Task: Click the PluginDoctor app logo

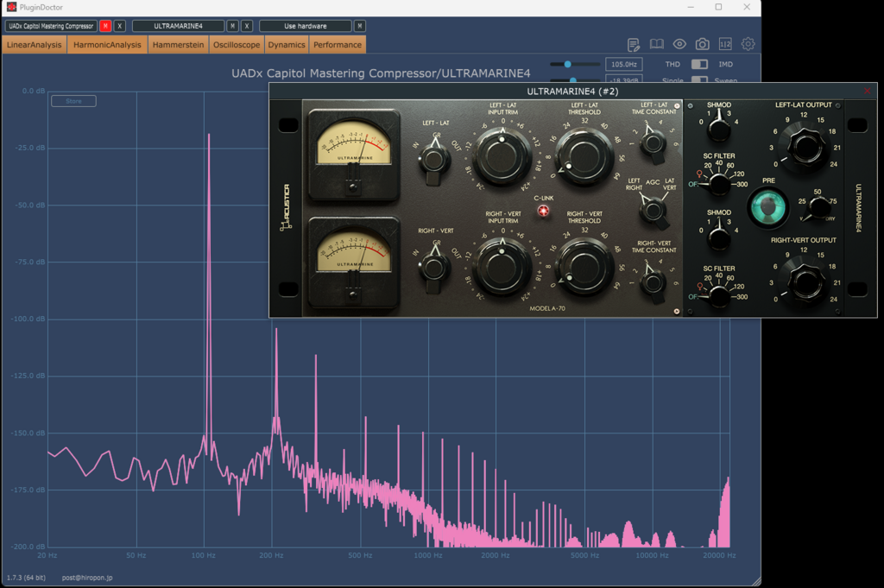Action: pos(11,7)
